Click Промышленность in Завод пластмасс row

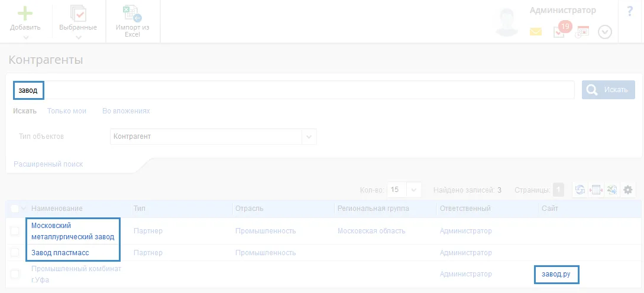(x=266, y=252)
